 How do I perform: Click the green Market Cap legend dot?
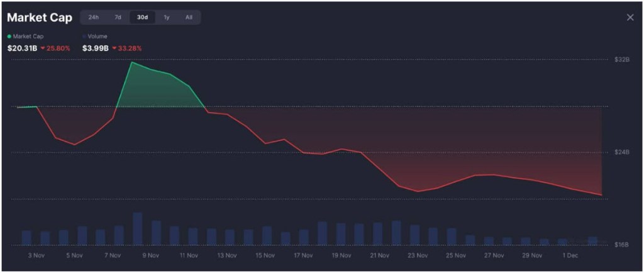click(x=9, y=36)
